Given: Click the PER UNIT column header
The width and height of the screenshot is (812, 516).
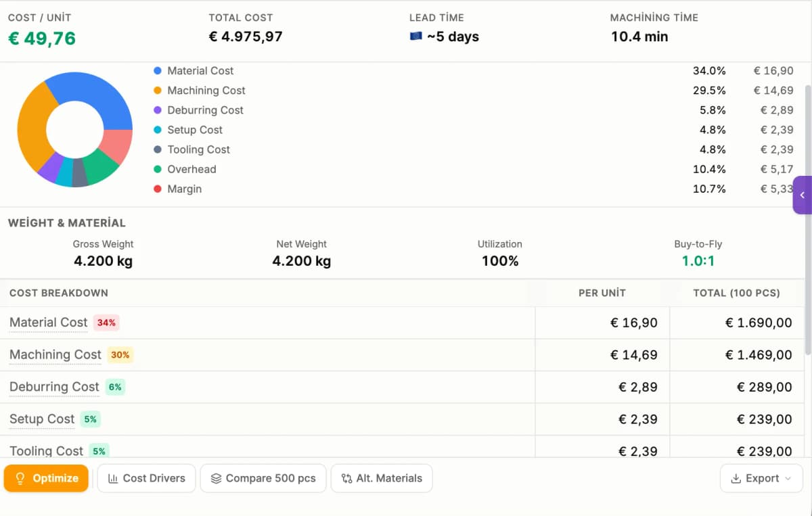Looking at the screenshot, I should pyautogui.click(x=602, y=293).
